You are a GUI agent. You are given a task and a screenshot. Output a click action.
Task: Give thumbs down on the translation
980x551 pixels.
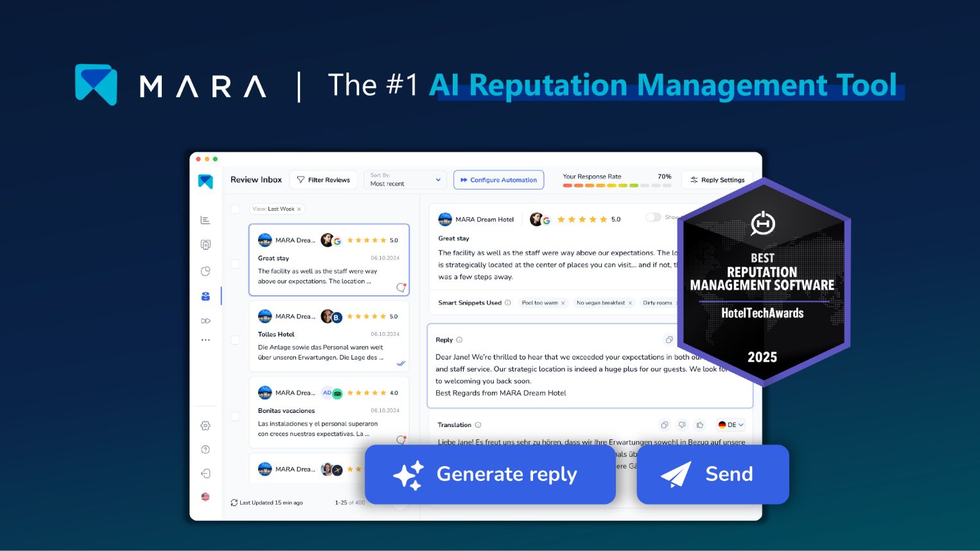(x=682, y=425)
